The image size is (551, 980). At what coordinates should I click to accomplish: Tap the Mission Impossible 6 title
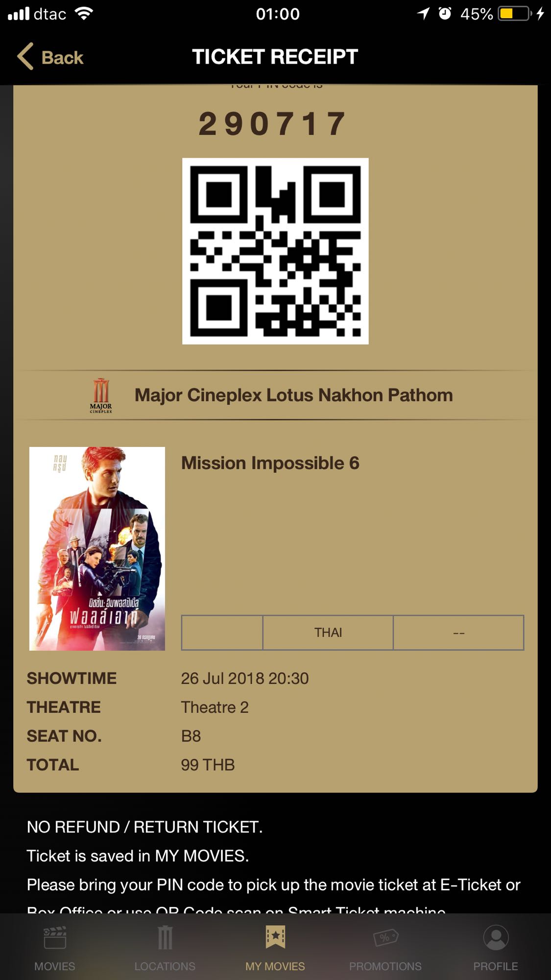point(270,463)
